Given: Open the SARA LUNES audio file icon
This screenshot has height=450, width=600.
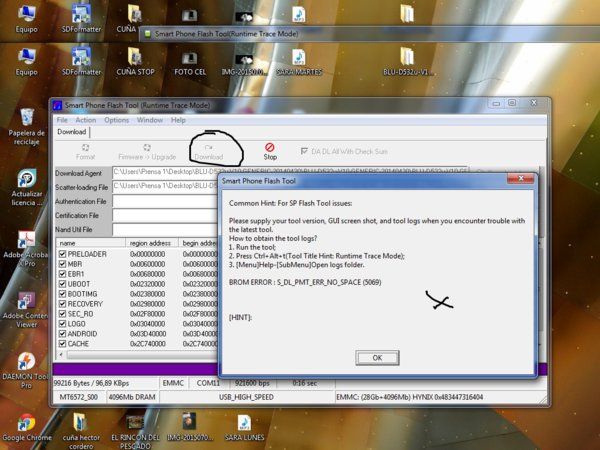Looking at the screenshot, I should pos(244,423).
